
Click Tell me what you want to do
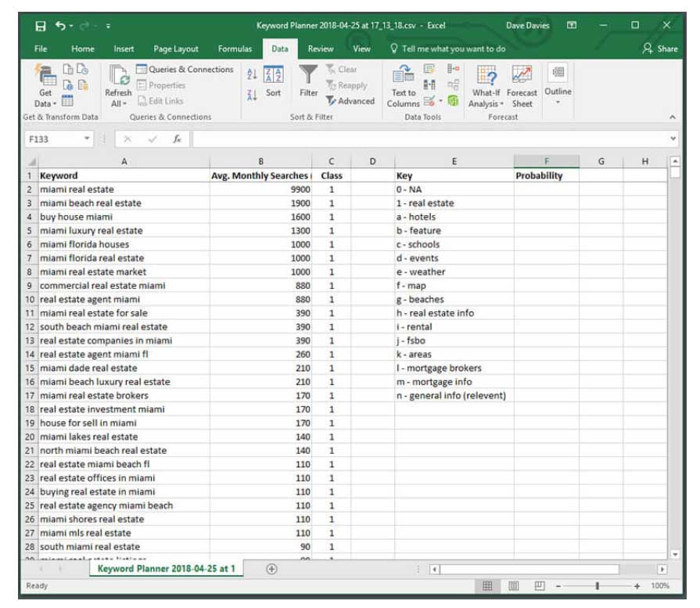(x=448, y=49)
